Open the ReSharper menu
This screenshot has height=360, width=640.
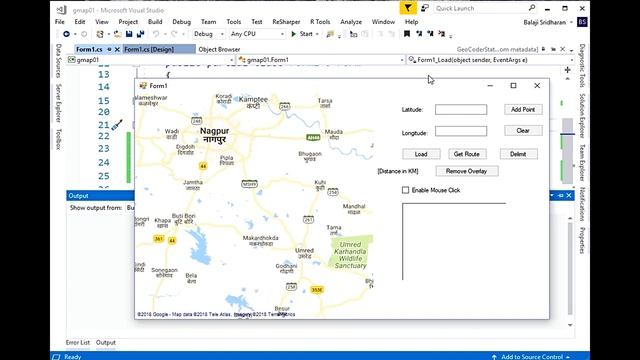coord(286,22)
